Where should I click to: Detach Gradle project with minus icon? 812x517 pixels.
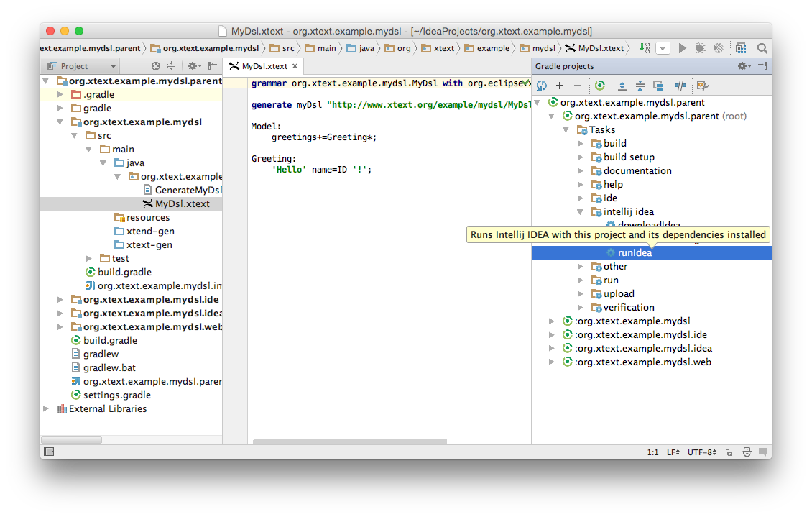pyautogui.click(x=578, y=86)
